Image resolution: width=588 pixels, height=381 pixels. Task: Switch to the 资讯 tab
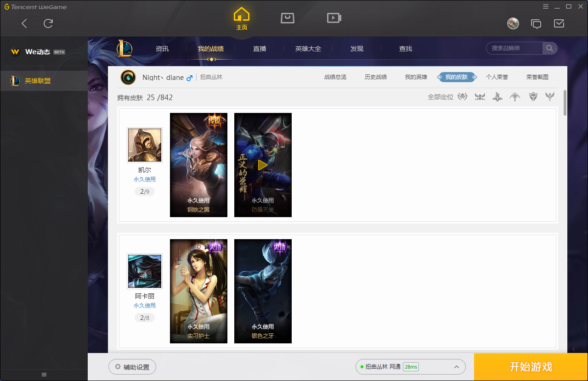coord(162,49)
